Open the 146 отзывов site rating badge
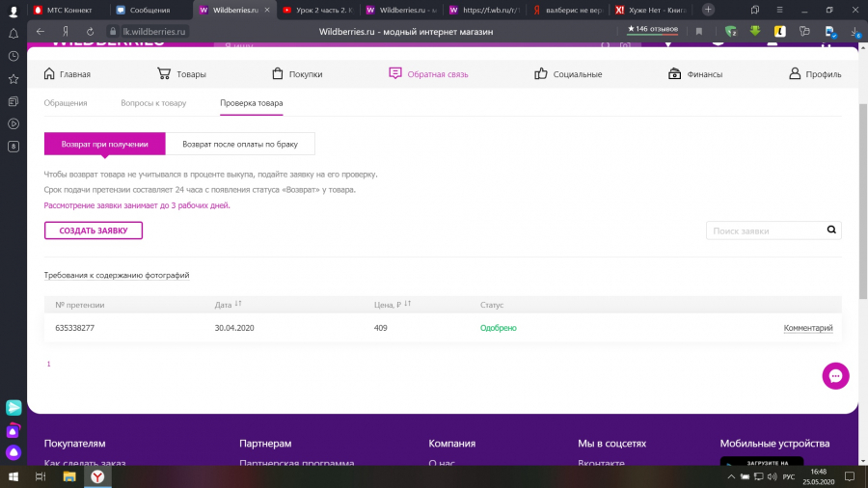868x488 pixels. point(652,29)
